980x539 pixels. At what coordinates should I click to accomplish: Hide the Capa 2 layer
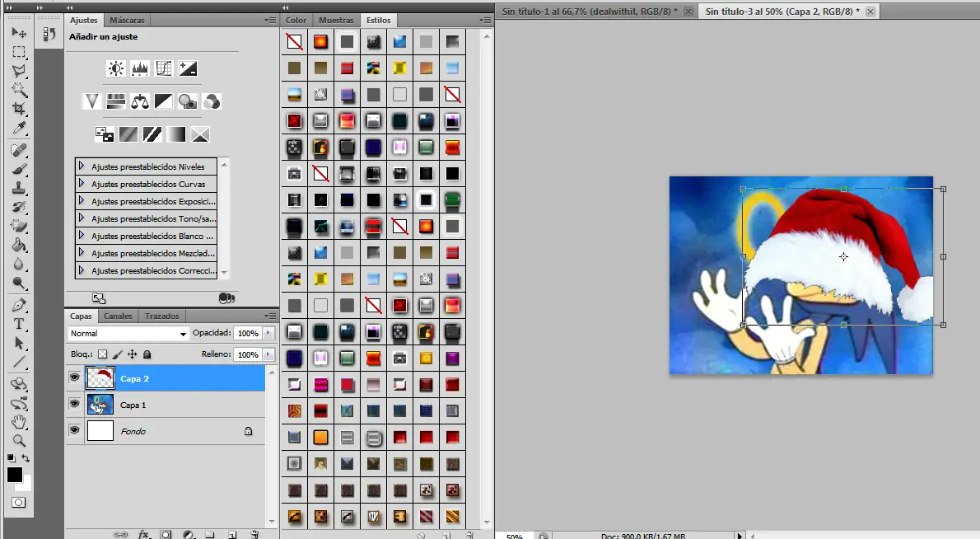tap(74, 378)
